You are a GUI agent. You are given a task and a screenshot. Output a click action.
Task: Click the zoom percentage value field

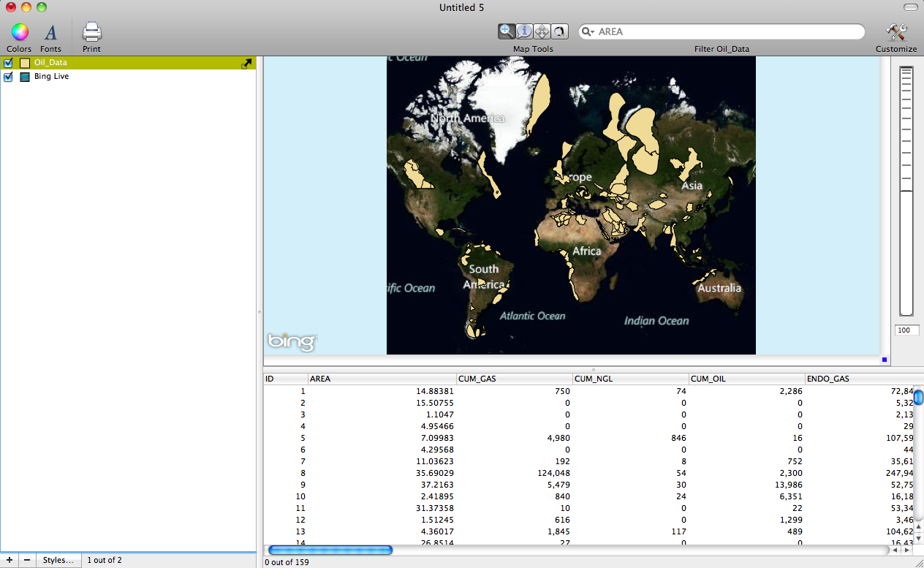pos(906,330)
